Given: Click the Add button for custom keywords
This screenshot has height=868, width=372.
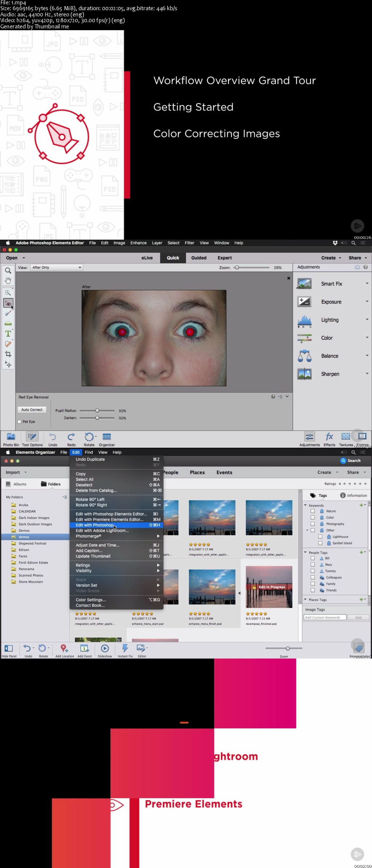Looking at the screenshot, I should point(358,617).
